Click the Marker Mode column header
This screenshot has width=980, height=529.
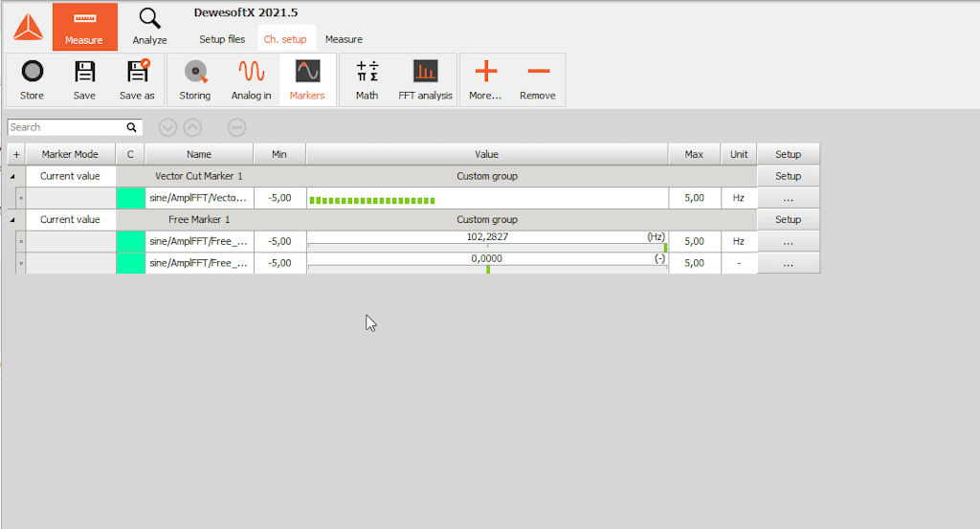(70, 154)
